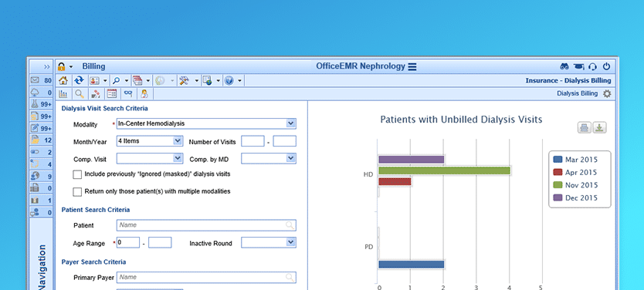Viewport: 644px width, 290px height.
Task: Click the magnifier search icon in the main toolbar
Action: coord(117,80)
